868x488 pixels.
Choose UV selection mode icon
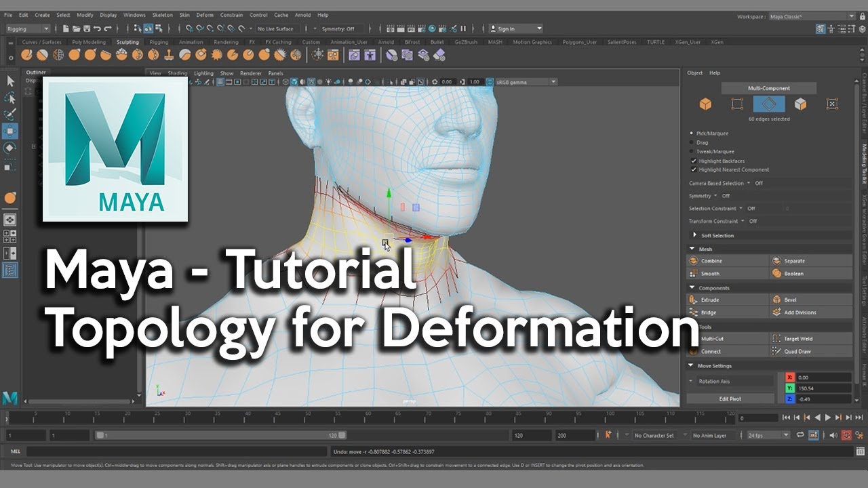coord(832,104)
